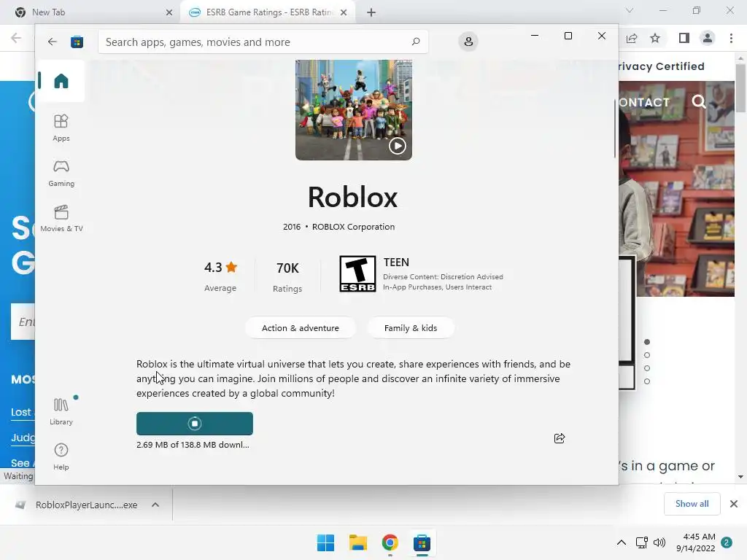Open Chrome from the taskbar

pos(390,542)
